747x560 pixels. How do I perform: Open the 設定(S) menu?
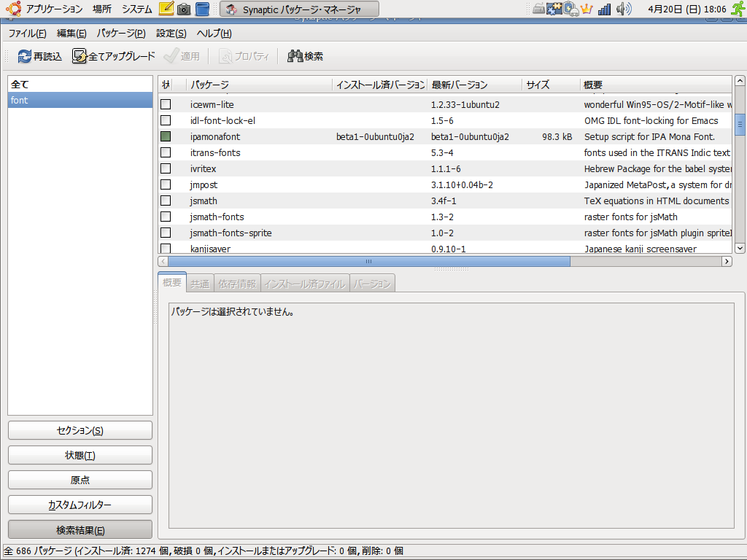click(171, 34)
